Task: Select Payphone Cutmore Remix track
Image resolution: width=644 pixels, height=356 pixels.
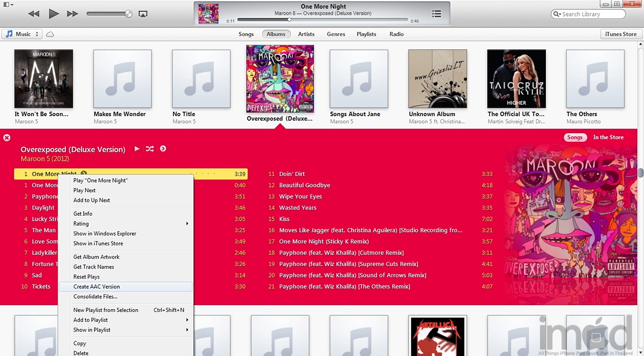Action: [x=380, y=253]
